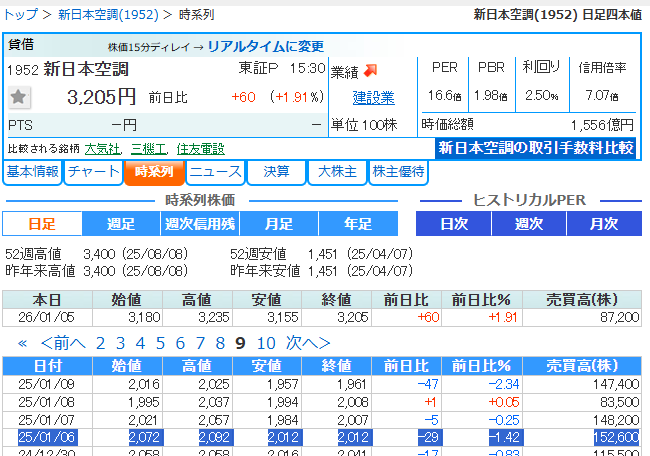The width and height of the screenshot is (650, 456).
Task: Select the 決算 tab
Action: (276, 172)
